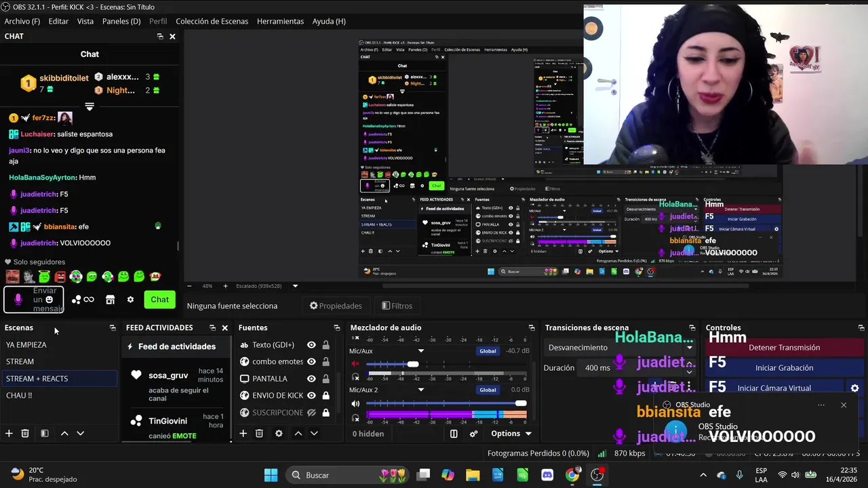This screenshot has height=488, width=868.
Task: Open Herramientas menu
Action: click(x=280, y=21)
